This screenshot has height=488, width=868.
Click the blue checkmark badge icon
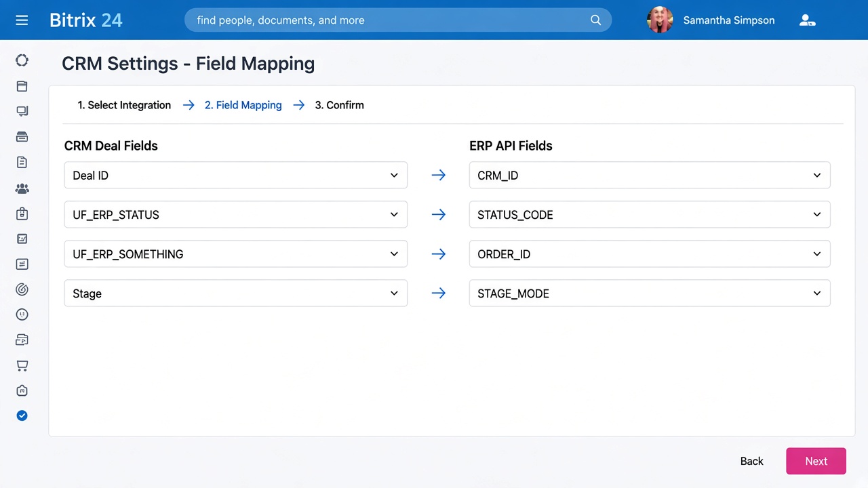(22, 415)
